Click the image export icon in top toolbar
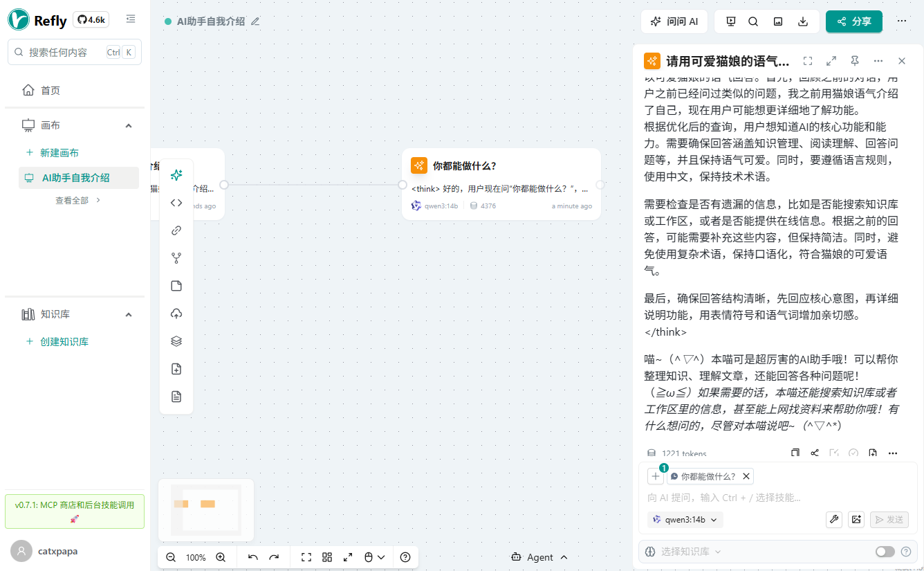The width and height of the screenshot is (924, 571). 778,21
